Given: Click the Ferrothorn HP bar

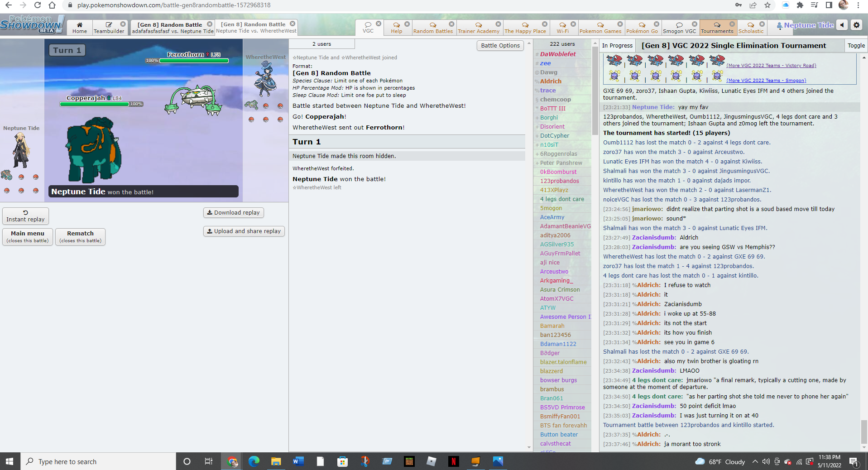Looking at the screenshot, I should 194,60.
